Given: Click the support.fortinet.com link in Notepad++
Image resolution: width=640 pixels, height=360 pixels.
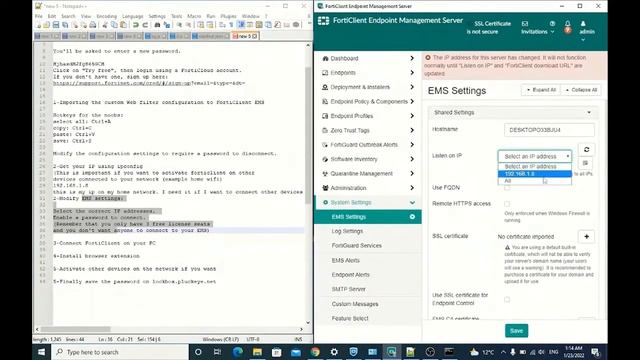Looking at the screenshot, I should pyautogui.click(x=149, y=83).
